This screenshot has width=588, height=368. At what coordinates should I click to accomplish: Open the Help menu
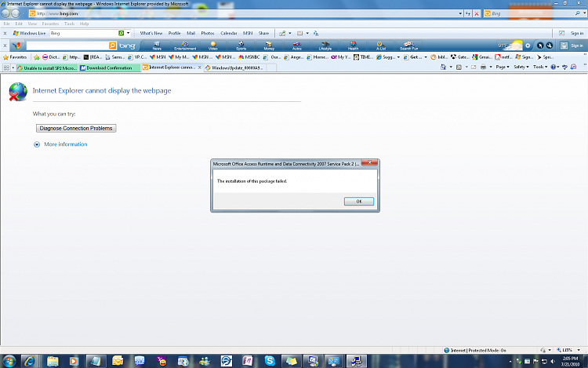click(x=85, y=24)
